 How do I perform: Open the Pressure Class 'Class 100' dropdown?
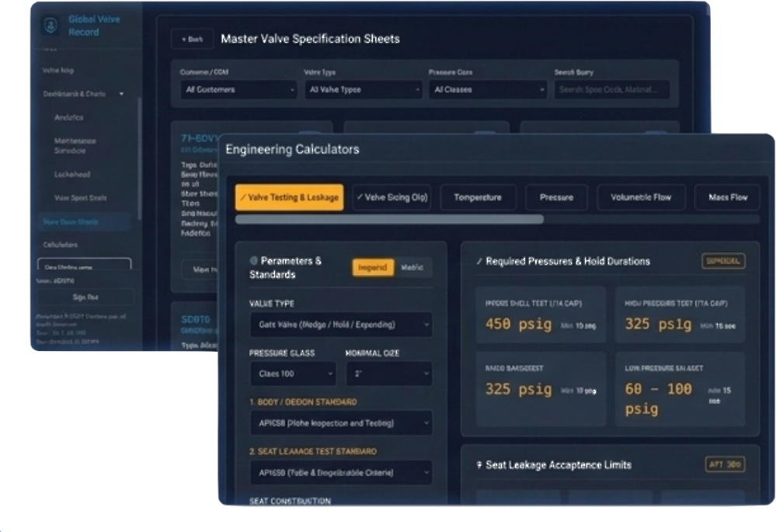coord(293,374)
